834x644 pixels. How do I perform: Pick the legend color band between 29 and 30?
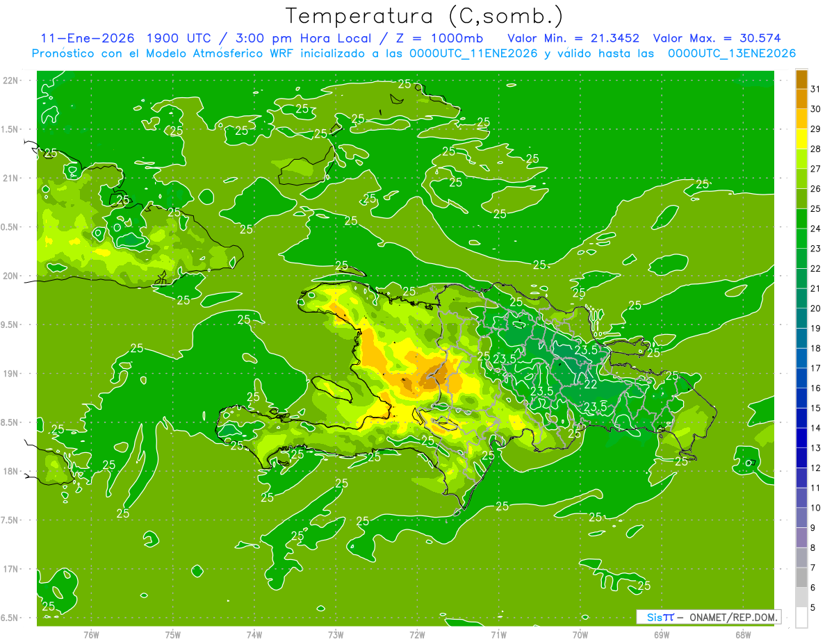point(802,119)
